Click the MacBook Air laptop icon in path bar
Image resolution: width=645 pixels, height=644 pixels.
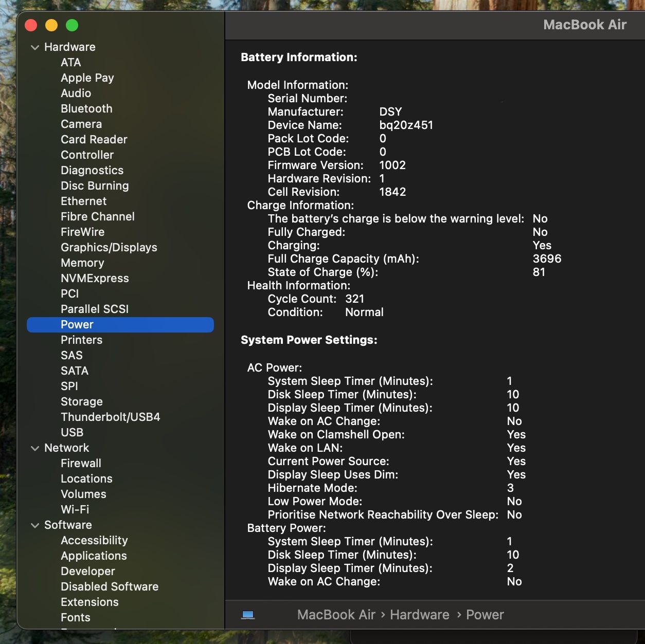[248, 615]
